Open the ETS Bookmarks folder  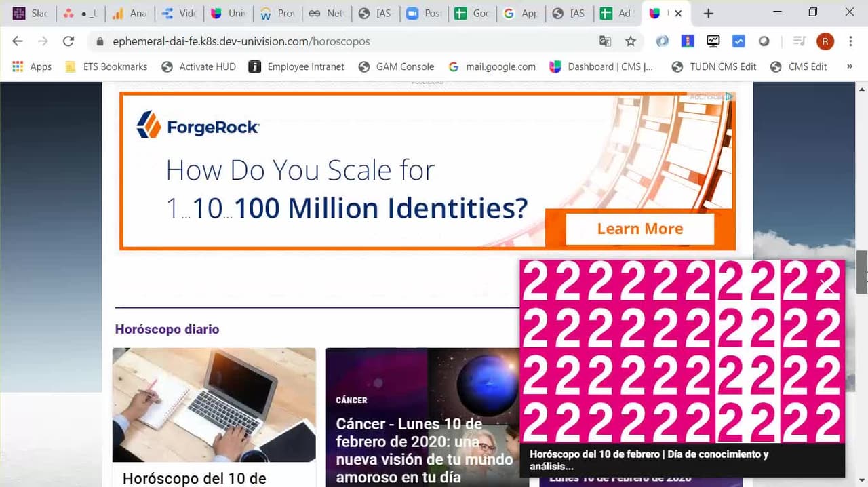(x=106, y=66)
